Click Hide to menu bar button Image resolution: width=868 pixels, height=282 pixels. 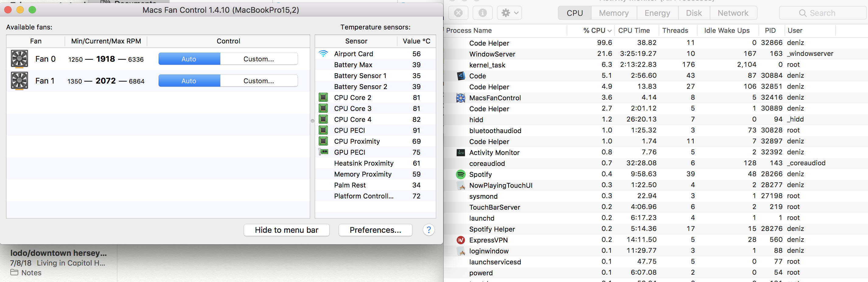tap(286, 230)
